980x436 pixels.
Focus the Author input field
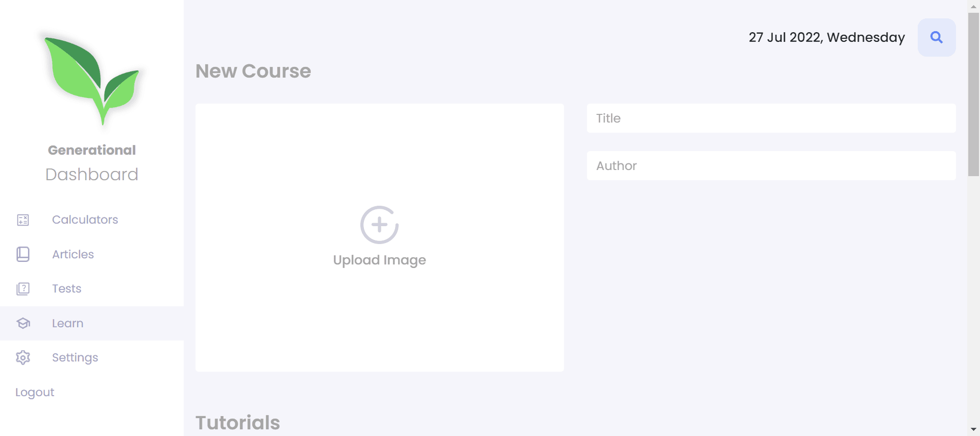coord(771,165)
